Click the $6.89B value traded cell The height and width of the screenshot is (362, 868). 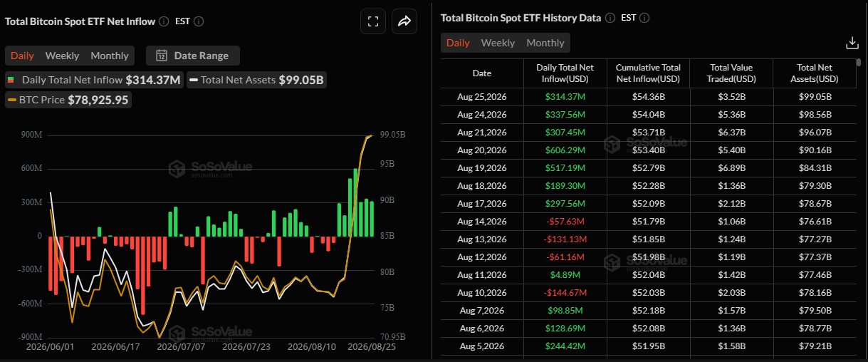click(x=732, y=167)
